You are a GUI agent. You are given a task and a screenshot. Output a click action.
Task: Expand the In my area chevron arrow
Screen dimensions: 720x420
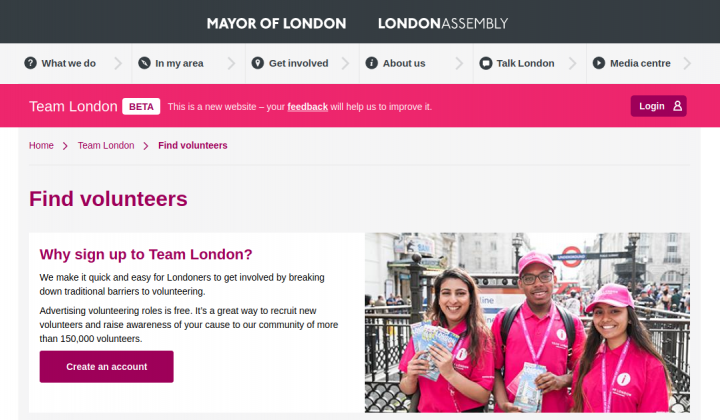tap(231, 63)
